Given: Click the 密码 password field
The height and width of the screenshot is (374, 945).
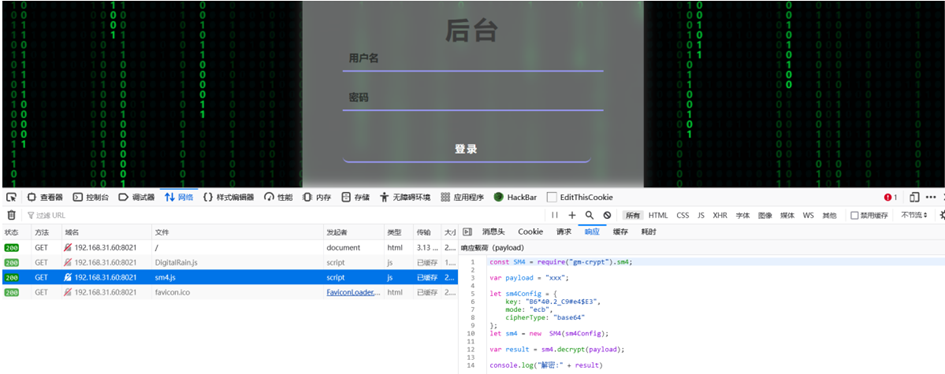Looking at the screenshot, I should [472, 98].
